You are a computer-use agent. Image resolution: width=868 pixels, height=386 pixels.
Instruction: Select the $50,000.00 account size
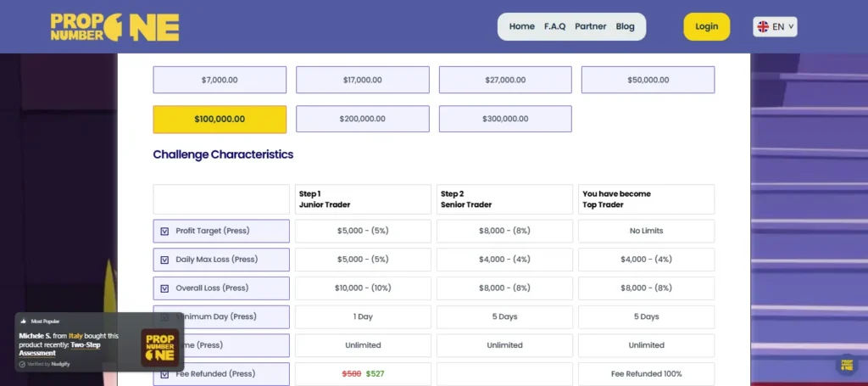pos(648,80)
